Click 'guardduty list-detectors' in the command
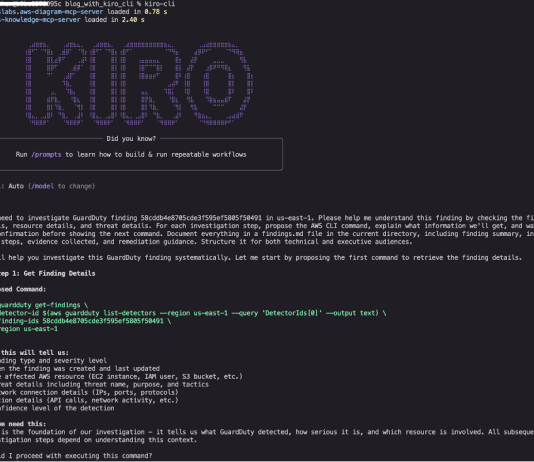534x462 pixels. [x=110, y=313]
